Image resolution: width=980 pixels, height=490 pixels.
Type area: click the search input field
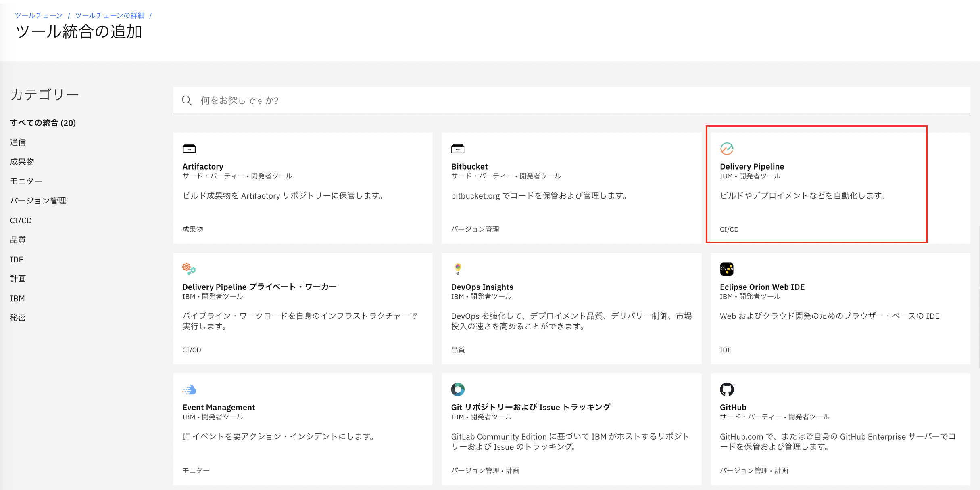tap(565, 101)
